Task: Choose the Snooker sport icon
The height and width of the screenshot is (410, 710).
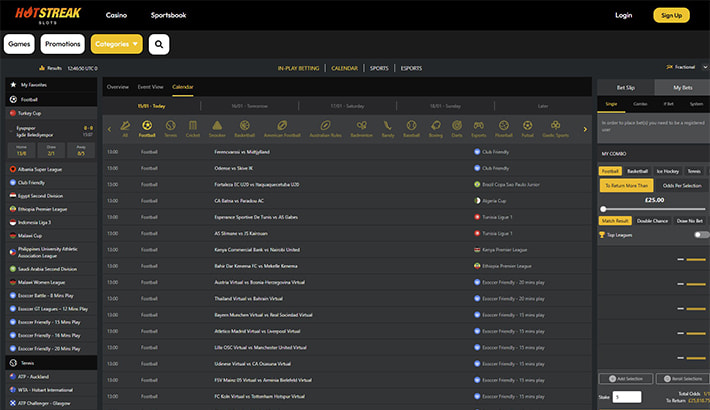Action: [x=216, y=128]
